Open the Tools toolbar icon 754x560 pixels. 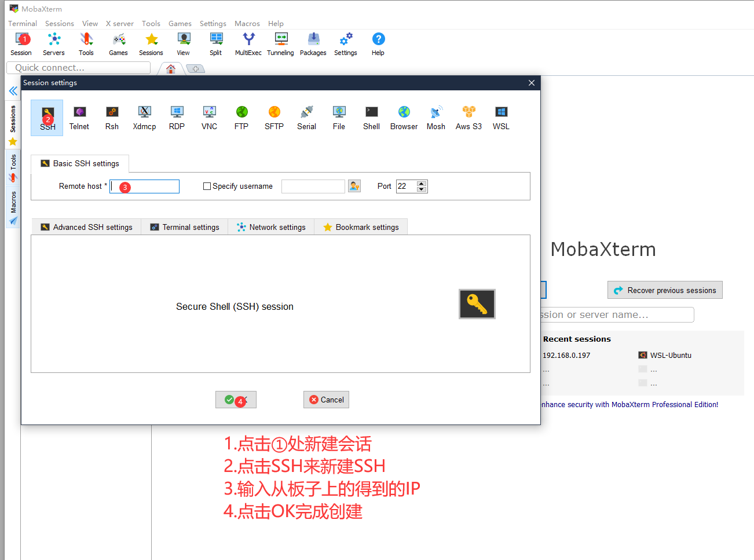(x=86, y=44)
